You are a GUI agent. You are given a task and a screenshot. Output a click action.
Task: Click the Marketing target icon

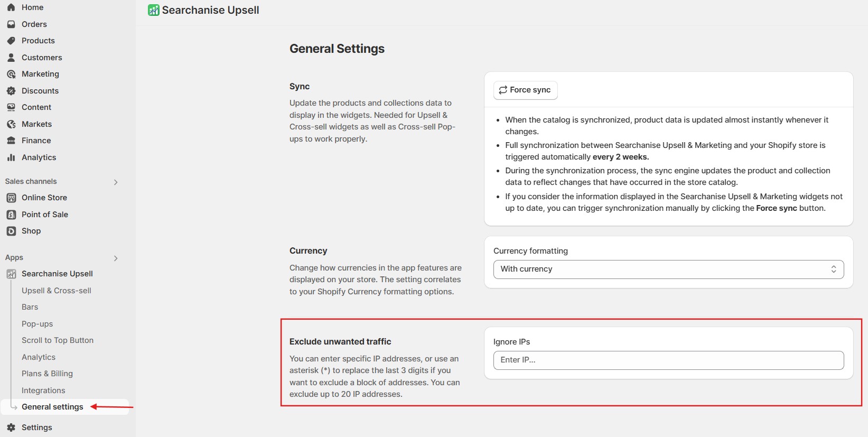[x=11, y=74]
